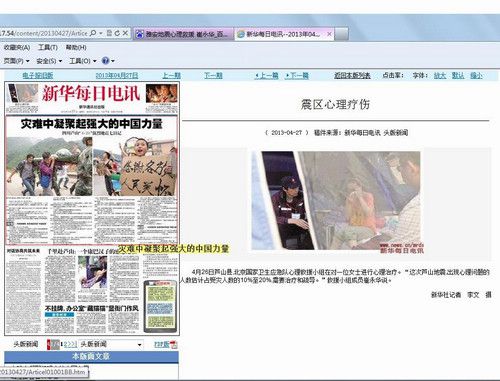Click the 上一期 previous issue link

[172, 76]
